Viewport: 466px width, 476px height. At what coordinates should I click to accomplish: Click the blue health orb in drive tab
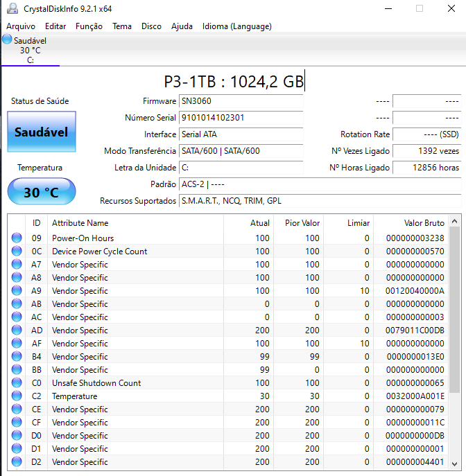[x=7, y=39]
